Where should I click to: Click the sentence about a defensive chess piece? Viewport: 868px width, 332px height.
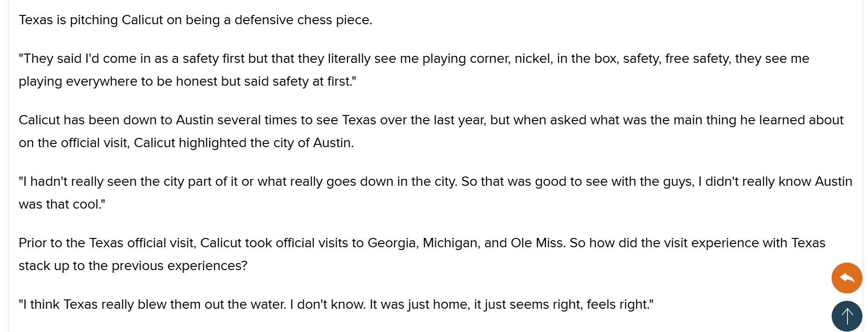(196, 20)
